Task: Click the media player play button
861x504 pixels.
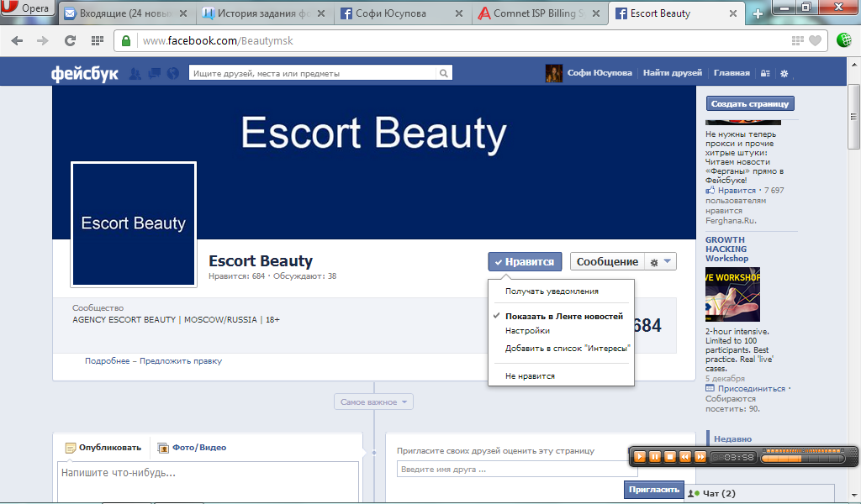Action: point(640,456)
